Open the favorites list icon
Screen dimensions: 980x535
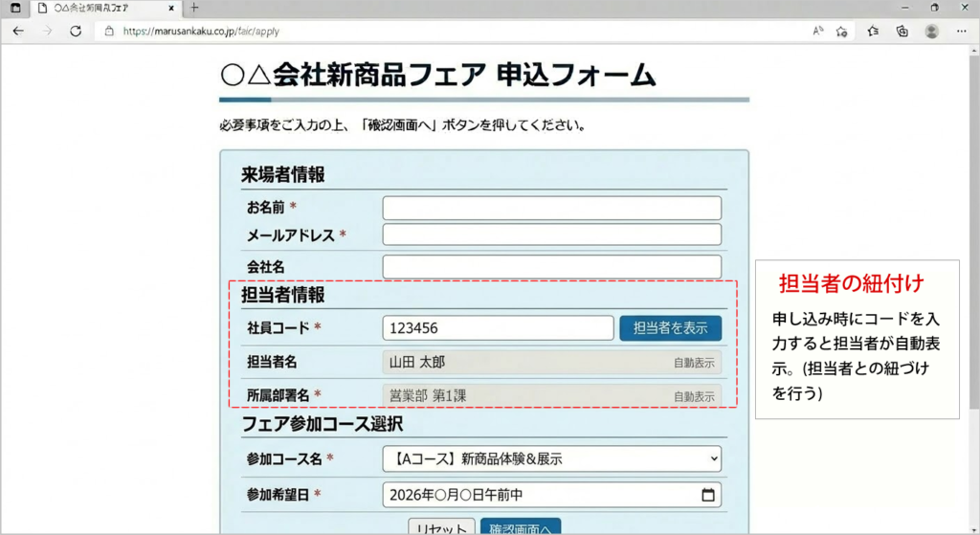coord(873,31)
